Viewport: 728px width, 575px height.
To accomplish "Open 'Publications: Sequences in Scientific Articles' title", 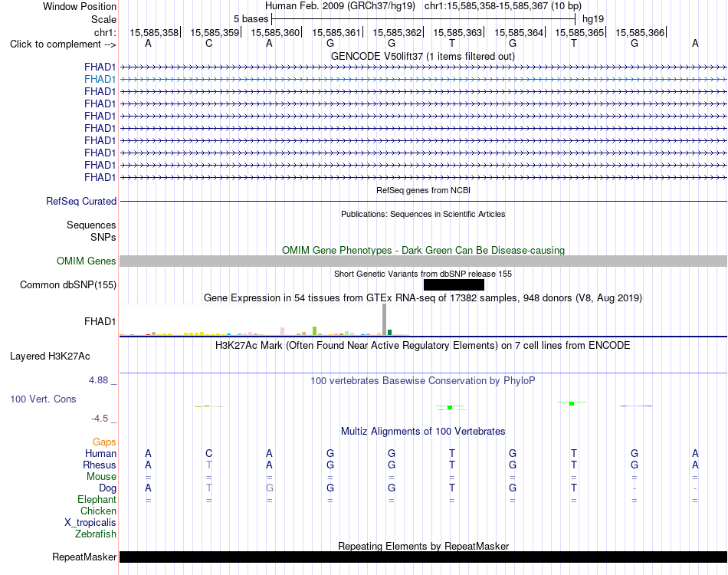I will pos(423,214).
